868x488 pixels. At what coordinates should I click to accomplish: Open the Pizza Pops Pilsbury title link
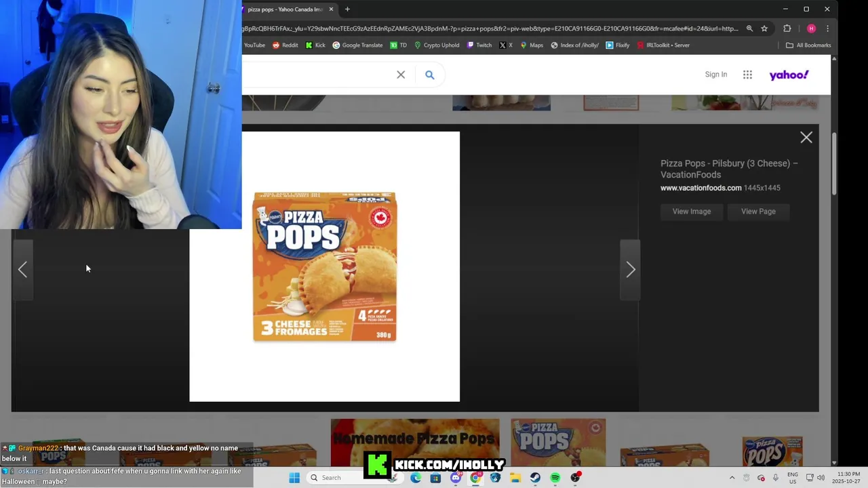(729, 169)
